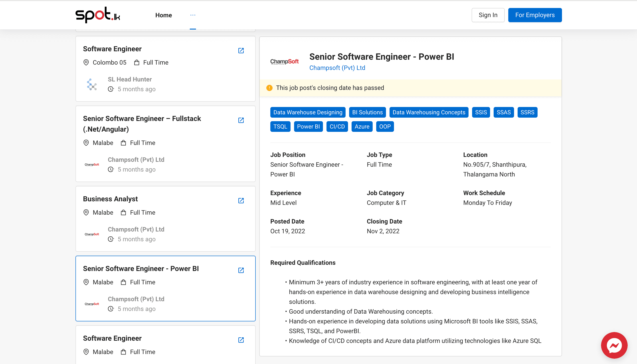Click posted date value Oct 19, 2022

287,231
